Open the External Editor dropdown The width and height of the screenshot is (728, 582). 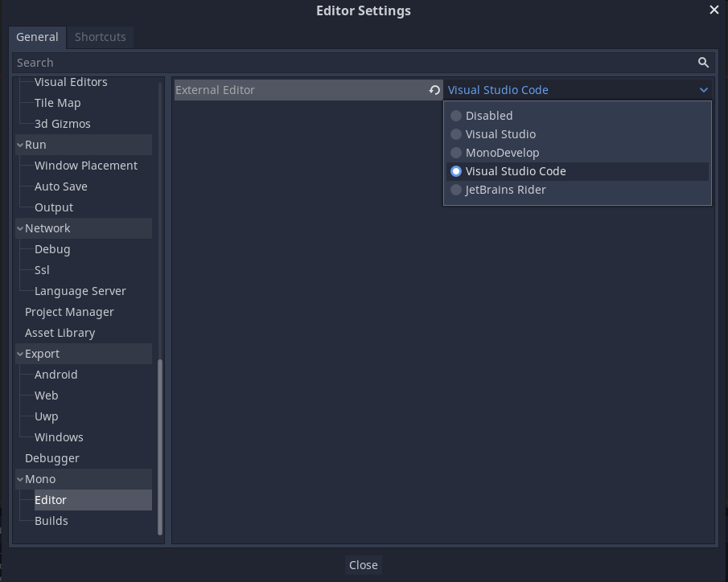coord(578,90)
